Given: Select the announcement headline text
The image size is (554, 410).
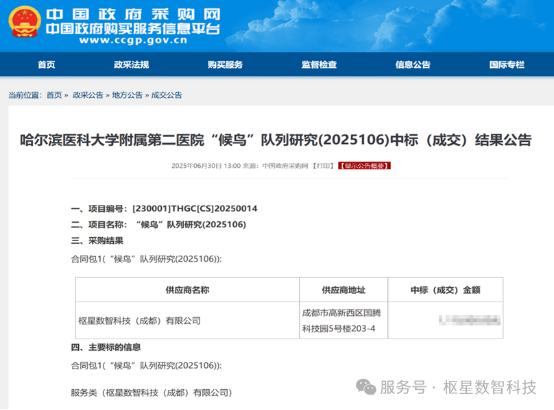Looking at the screenshot, I should 276,140.
